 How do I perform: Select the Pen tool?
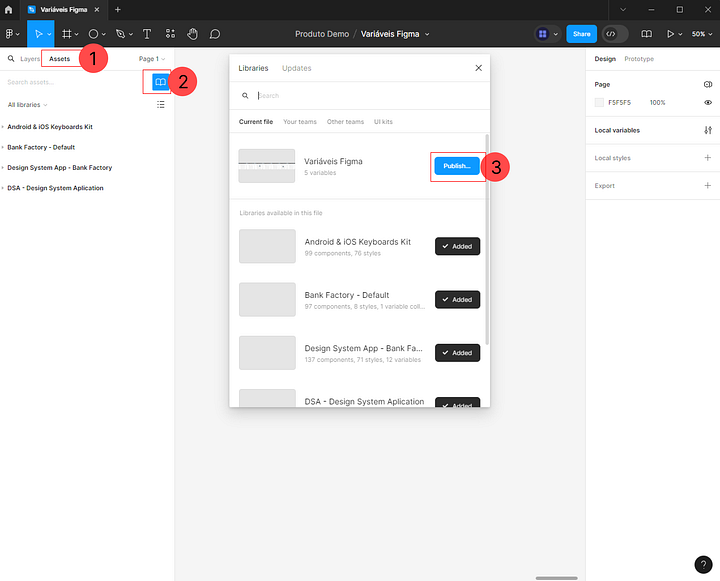pos(120,34)
